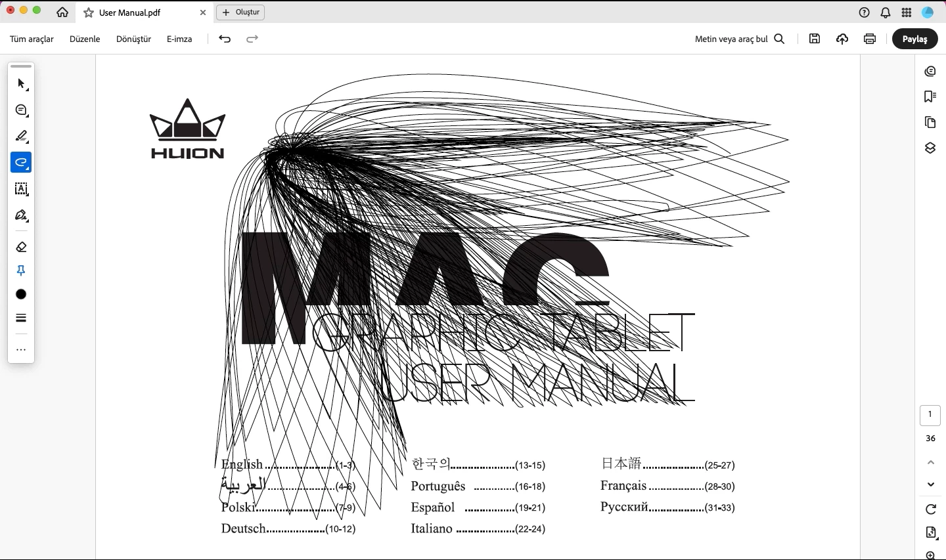This screenshot has height=560, width=946.
Task: Select the Add text box tool
Action: pyautogui.click(x=21, y=189)
